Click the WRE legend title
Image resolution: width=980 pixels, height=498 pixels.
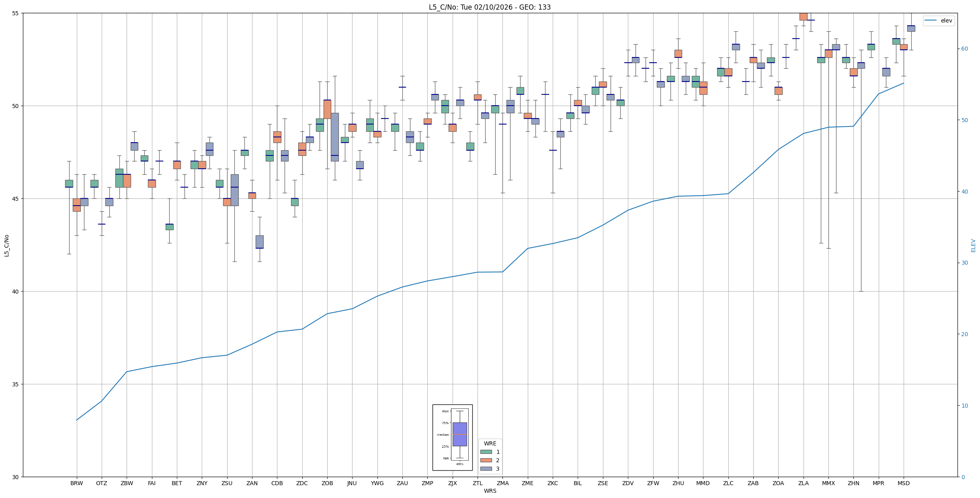[490, 443]
